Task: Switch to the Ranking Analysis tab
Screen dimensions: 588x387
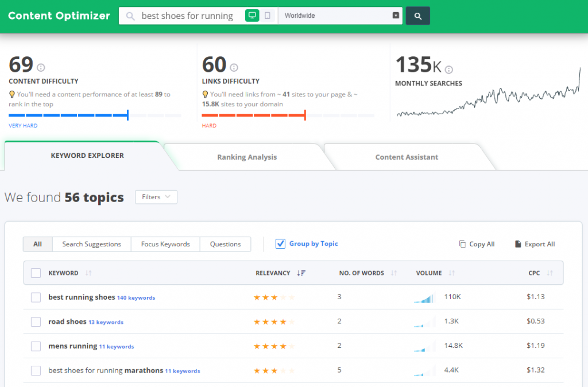Action: 247,157
